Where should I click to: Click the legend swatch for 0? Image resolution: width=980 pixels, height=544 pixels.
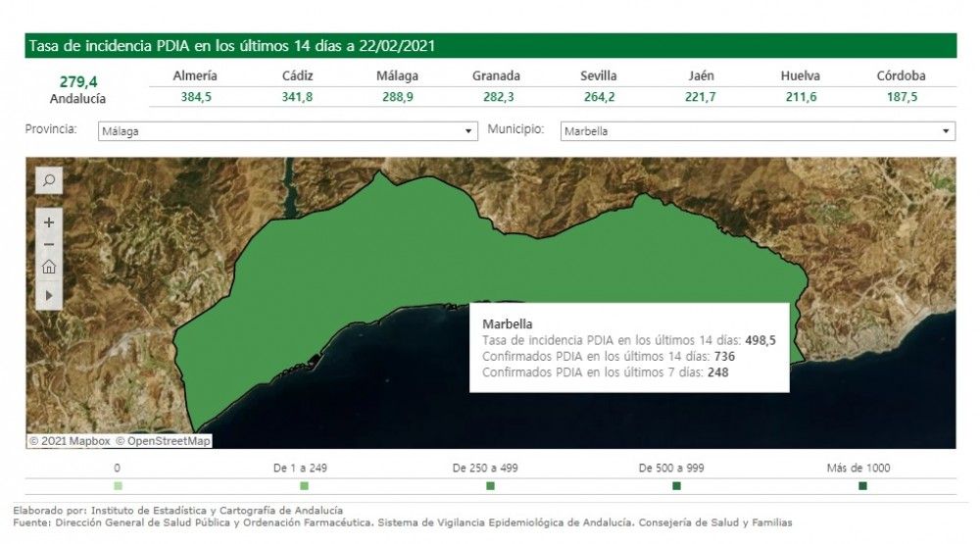[x=119, y=486]
